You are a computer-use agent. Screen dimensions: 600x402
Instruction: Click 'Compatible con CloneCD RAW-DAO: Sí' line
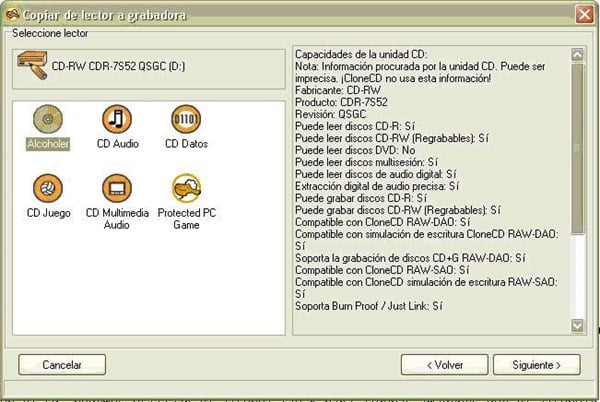(x=382, y=222)
